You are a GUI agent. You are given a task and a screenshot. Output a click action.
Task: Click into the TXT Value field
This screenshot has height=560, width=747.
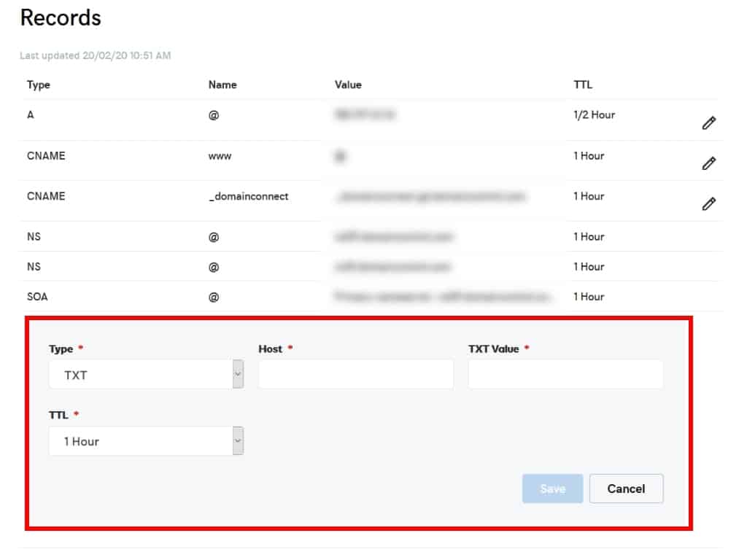[x=565, y=374]
